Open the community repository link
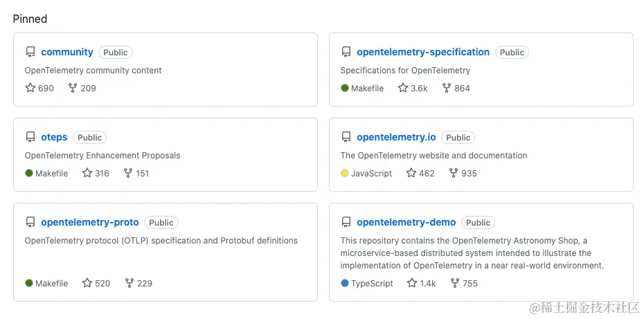Screen dimensions: 644x319 point(67,52)
